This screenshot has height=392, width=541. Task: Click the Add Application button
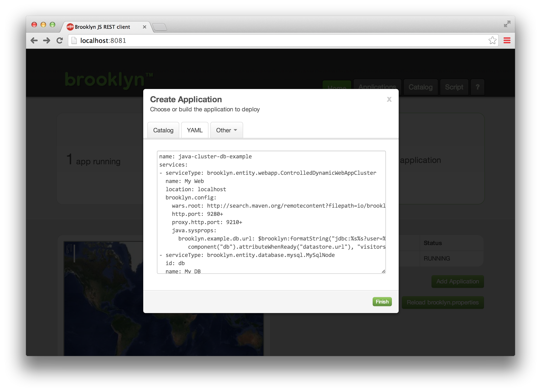coord(457,281)
